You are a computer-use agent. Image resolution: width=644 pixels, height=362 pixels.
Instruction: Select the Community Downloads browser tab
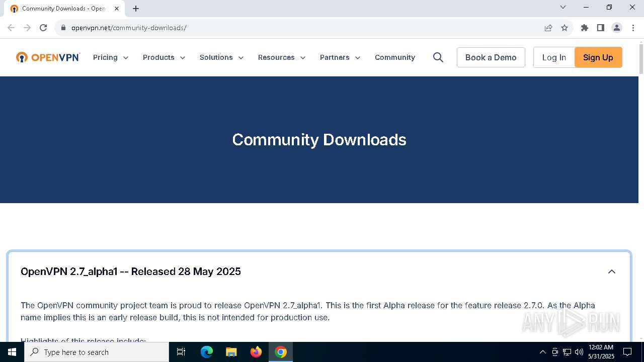point(64,9)
